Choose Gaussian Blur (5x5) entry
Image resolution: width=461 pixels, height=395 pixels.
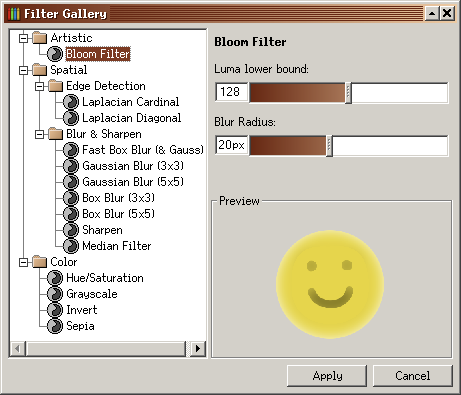133,182
